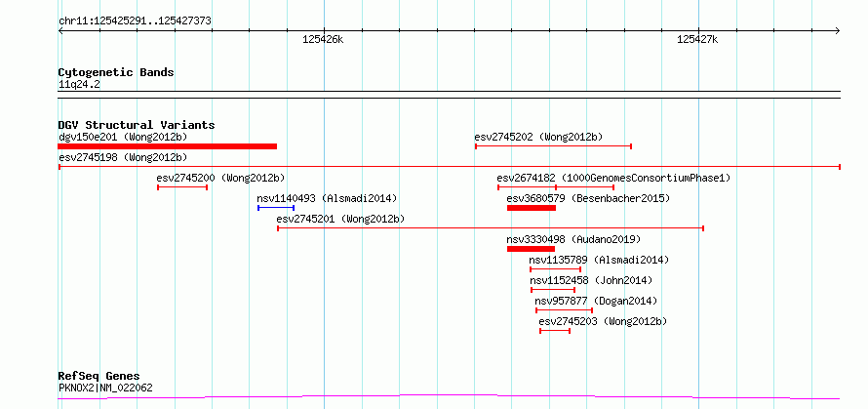The width and height of the screenshot is (868, 409).
Task: Open the PKNOX2|NM_022062 gene label
Action: (105, 388)
